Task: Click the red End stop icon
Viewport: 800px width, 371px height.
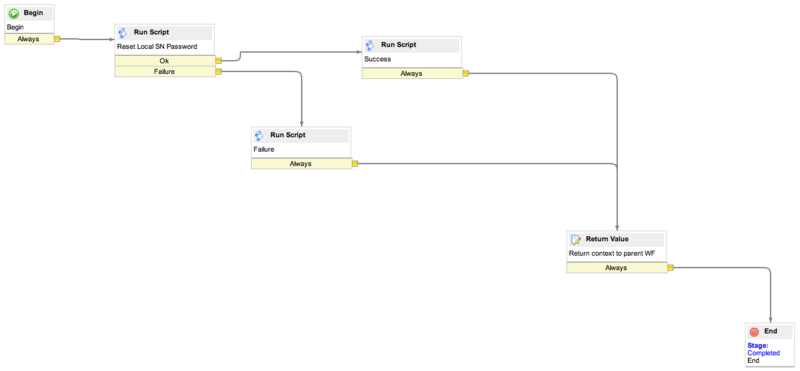Action: coord(754,332)
